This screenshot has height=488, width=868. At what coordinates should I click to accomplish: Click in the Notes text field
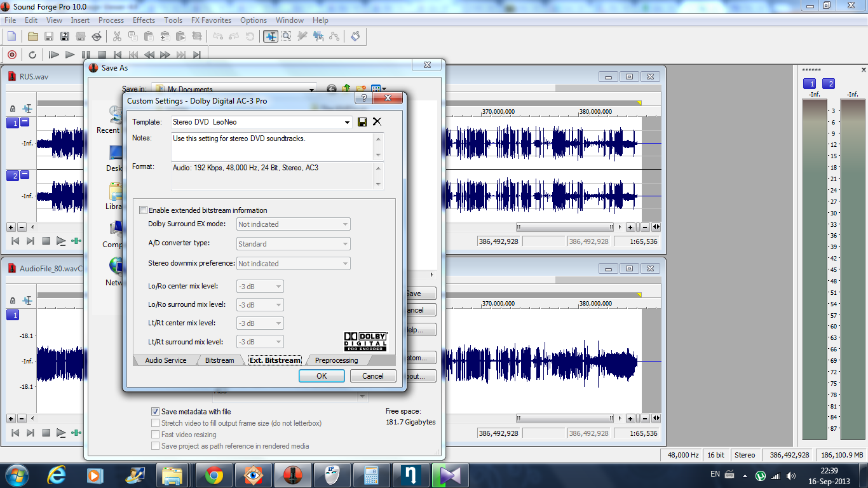click(x=273, y=147)
